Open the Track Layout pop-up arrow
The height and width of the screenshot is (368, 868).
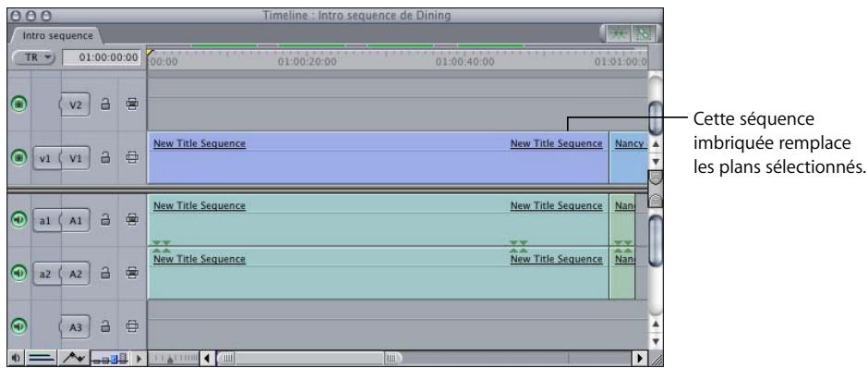pos(139,358)
